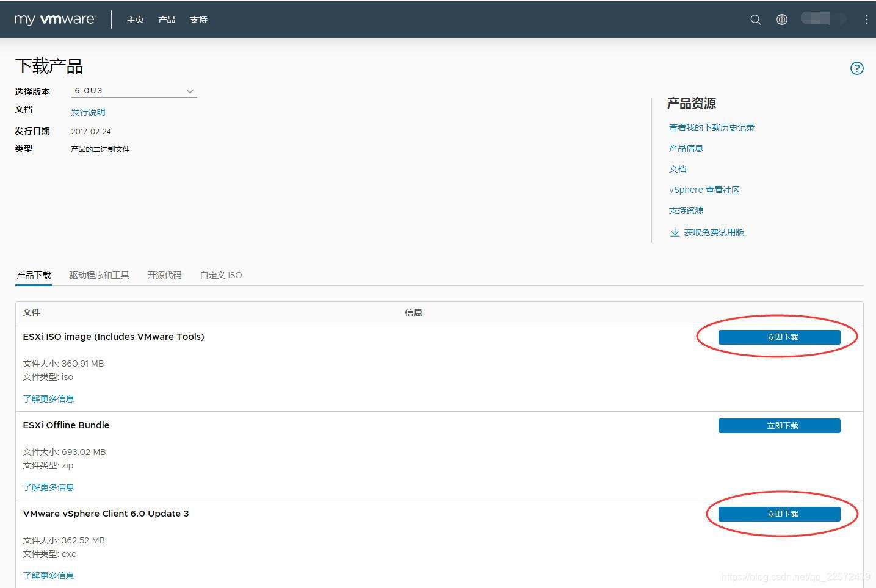
Task: Download the ESXi Offline Bundle
Action: coord(779,426)
